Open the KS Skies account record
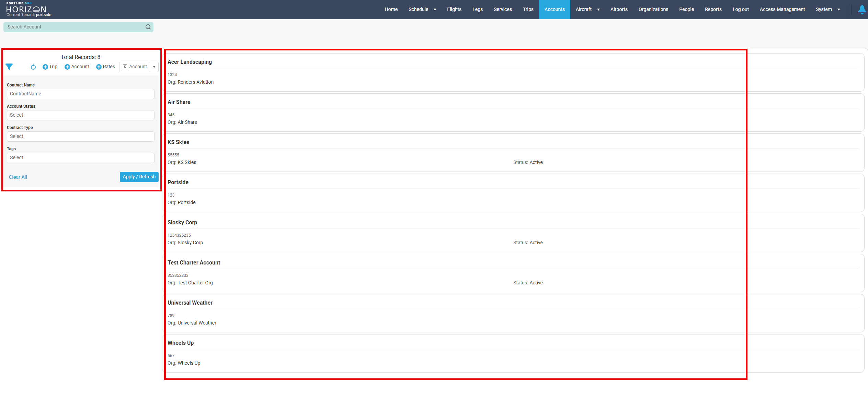Image resolution: width=868 pixels, height=412 pixels. 179,142
